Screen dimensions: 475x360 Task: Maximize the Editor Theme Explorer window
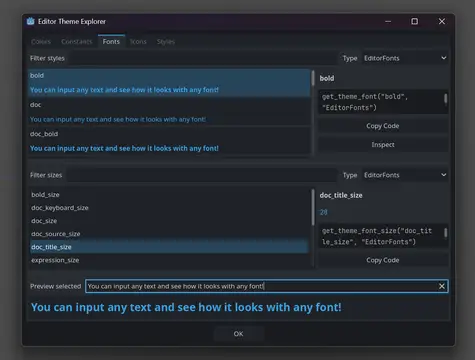tap(415, 21)
